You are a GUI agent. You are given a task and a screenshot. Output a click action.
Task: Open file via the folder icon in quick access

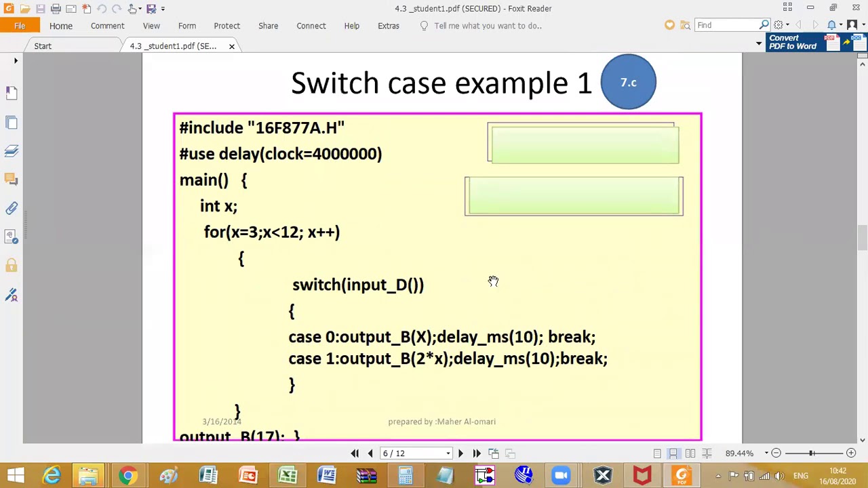(24, 8)
